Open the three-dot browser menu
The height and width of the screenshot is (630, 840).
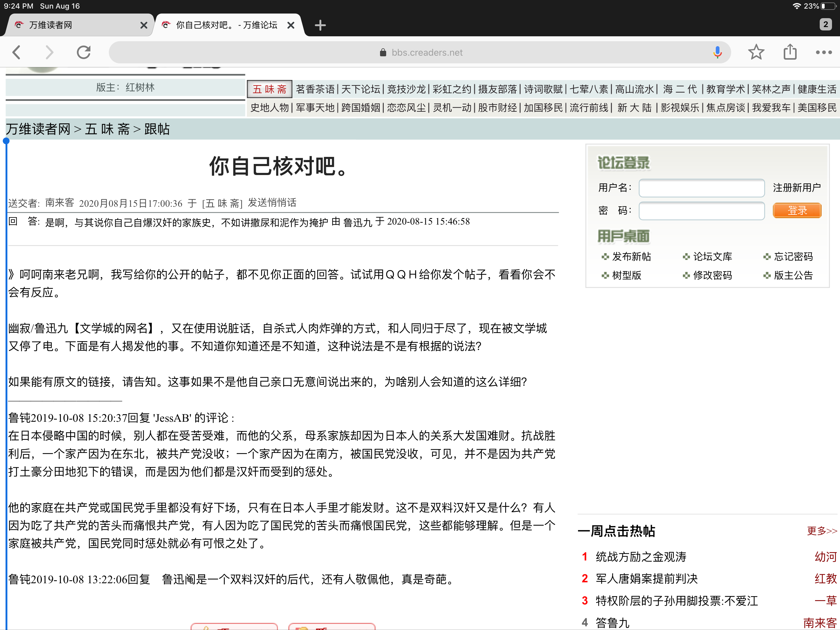point(823,52)
